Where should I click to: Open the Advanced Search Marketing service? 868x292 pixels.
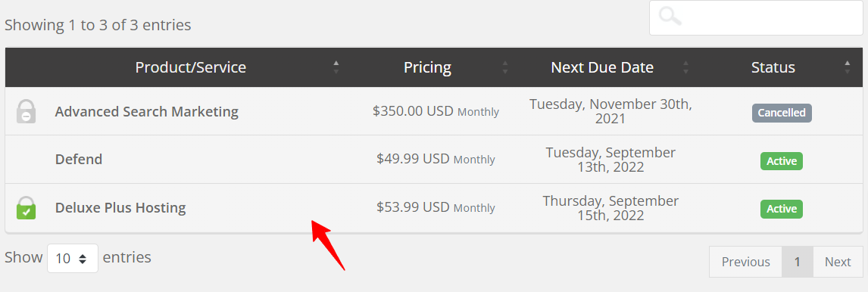147,112
